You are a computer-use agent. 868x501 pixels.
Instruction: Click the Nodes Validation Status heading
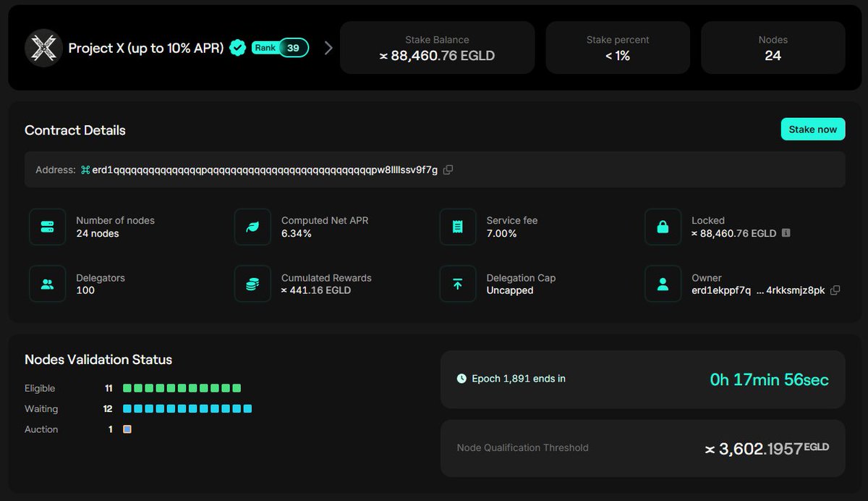coord(98,359)
